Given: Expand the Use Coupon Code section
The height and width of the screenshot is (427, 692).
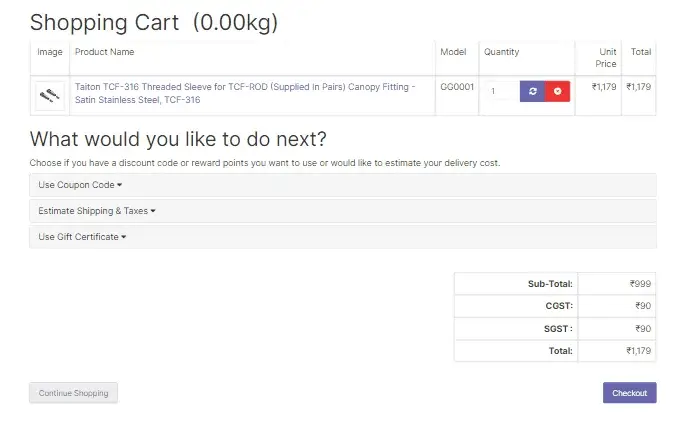Looking at the screenshot, I should [80, 185].
